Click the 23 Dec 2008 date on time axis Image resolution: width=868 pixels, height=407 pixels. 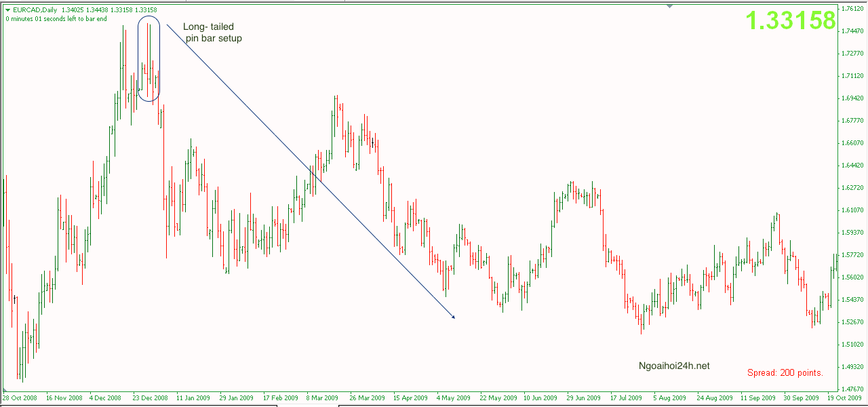coord(151,398)
